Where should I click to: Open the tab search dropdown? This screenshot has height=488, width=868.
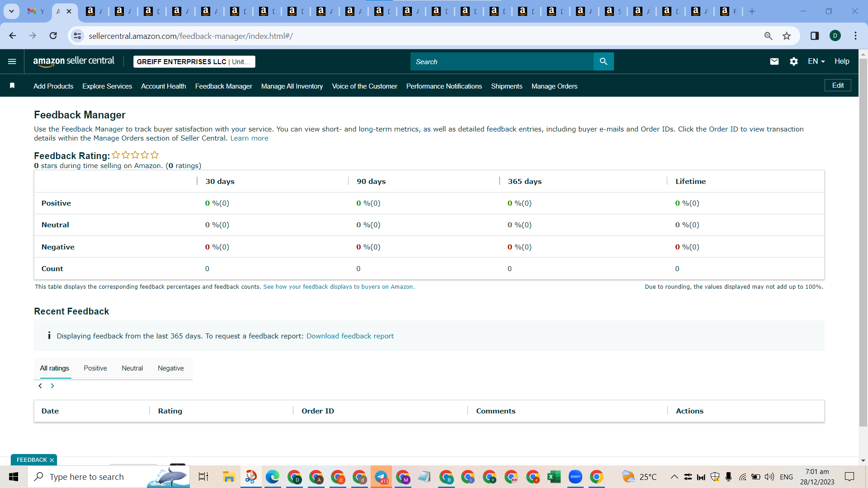point(11,11)
